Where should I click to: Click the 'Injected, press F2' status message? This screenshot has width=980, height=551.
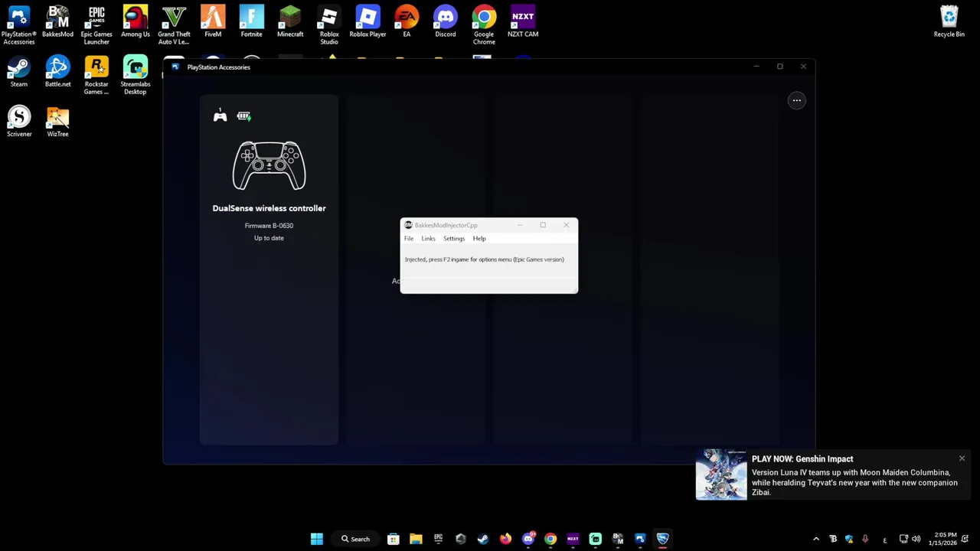484,259
